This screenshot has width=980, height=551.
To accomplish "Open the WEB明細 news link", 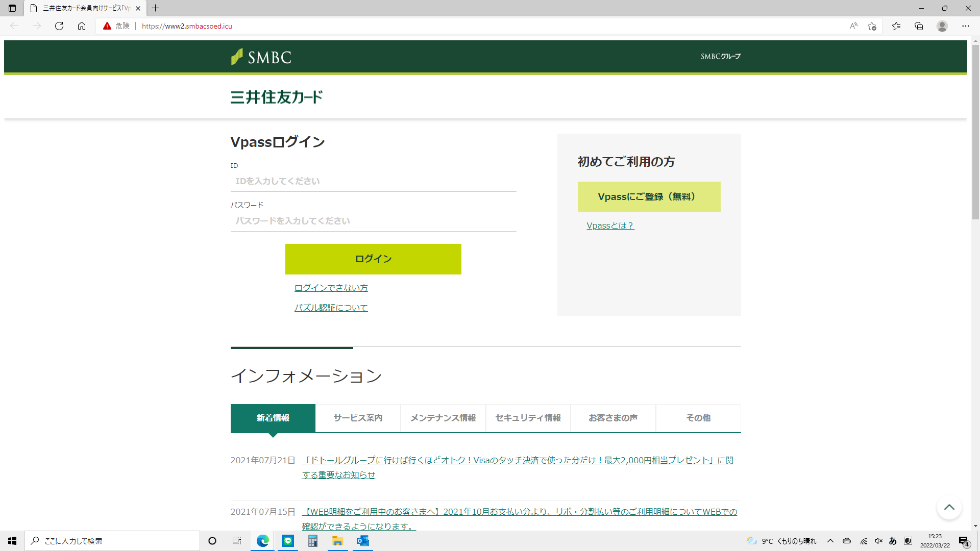I will (520, 519).
